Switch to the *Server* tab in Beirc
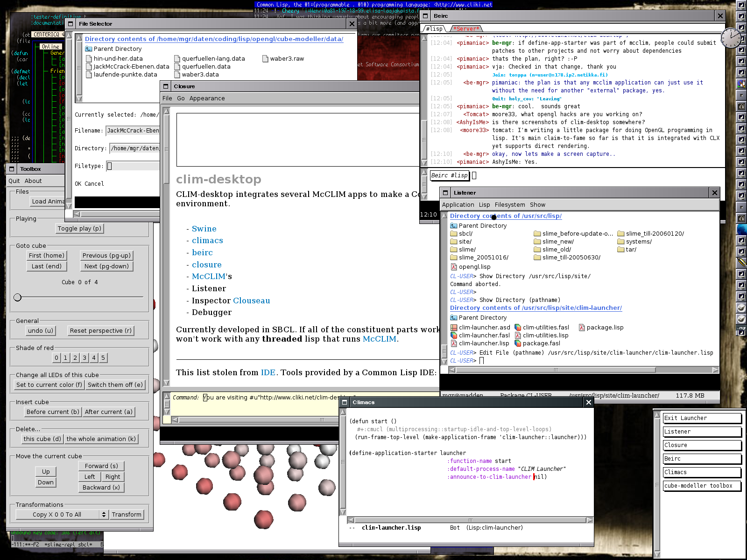This screenshot has width=747, height=560. pyautogui.click(x=466, y=29)
